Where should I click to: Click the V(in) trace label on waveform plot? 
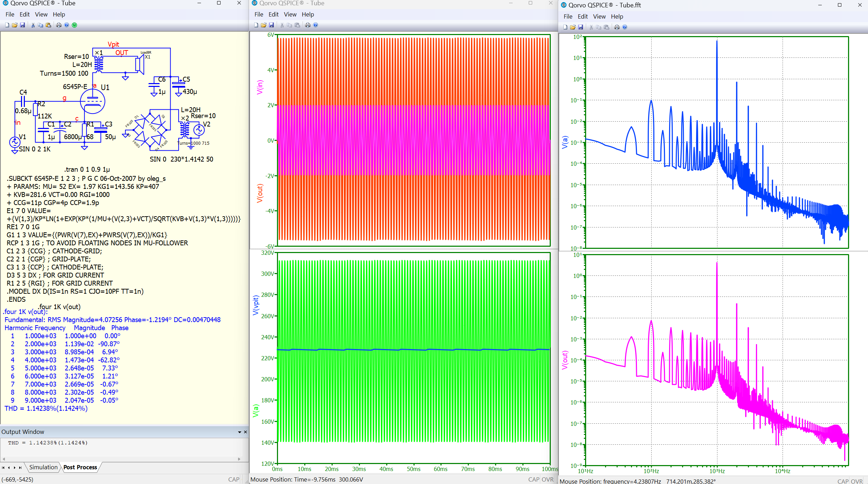pos(259,87)
